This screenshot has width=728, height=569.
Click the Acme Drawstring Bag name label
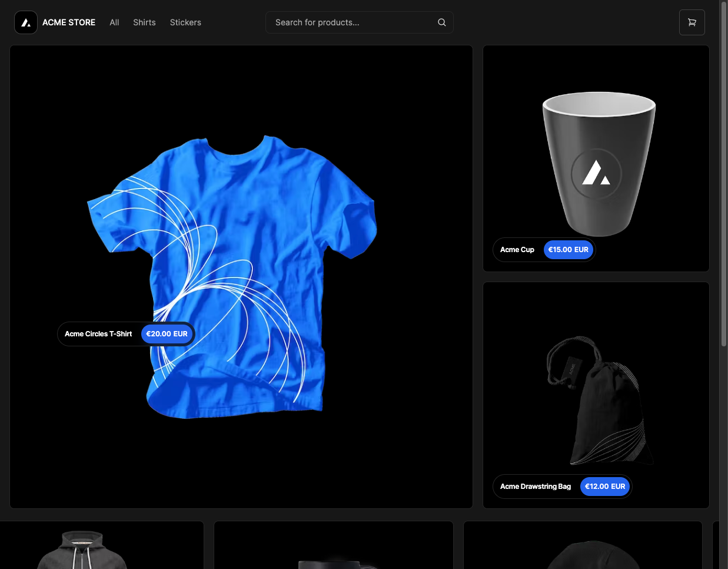click(536, 486)
